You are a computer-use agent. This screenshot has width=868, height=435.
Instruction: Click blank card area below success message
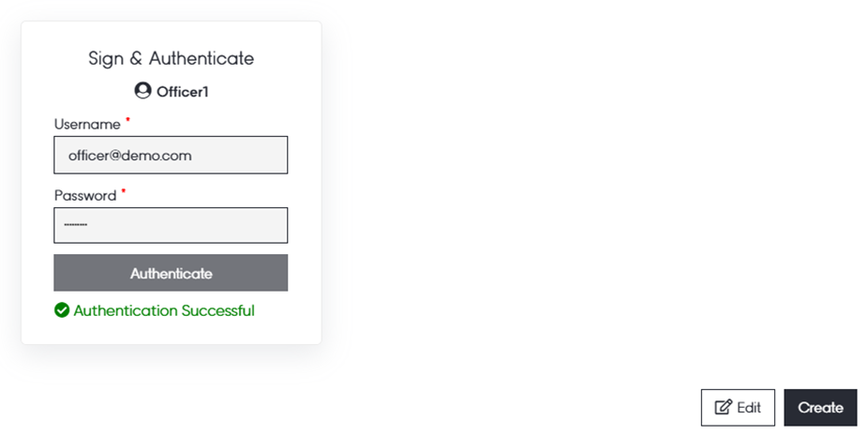pyautogui.click(x=171, y=333)
